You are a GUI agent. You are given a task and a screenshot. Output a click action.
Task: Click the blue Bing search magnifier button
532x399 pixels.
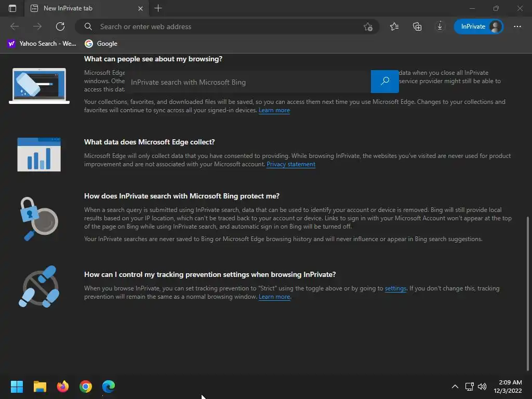pos(385,82)
